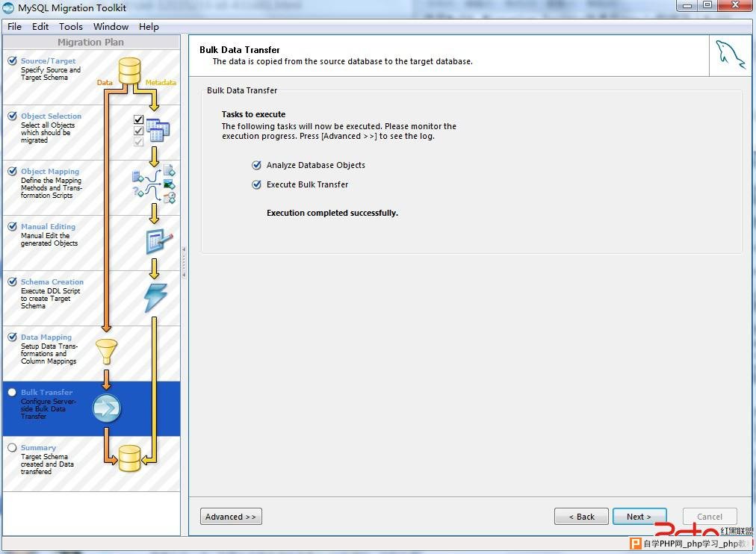Maximize the MySQL Migration Toolkit window

tap(707, 6)
